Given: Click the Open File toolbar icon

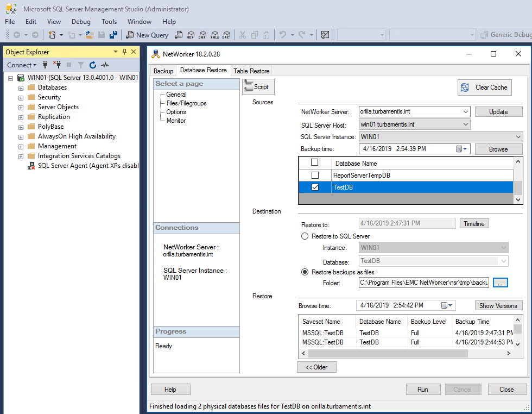Looking at the screenshot, I should click(89, 35).
